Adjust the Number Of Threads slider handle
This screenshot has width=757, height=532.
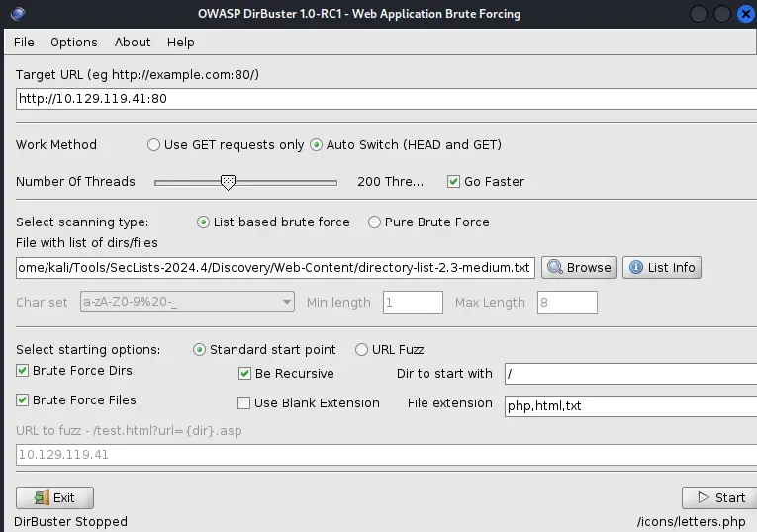228,182
